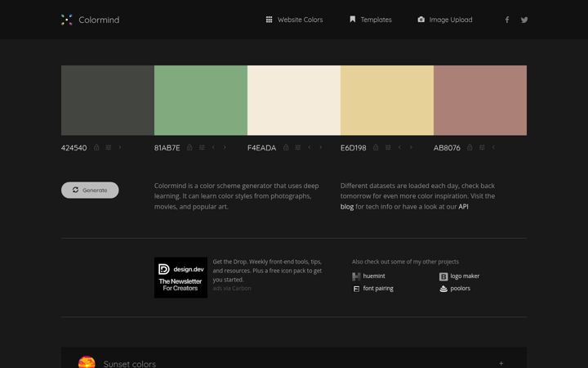Click the F4EADA hex code text

pos(262,147)
